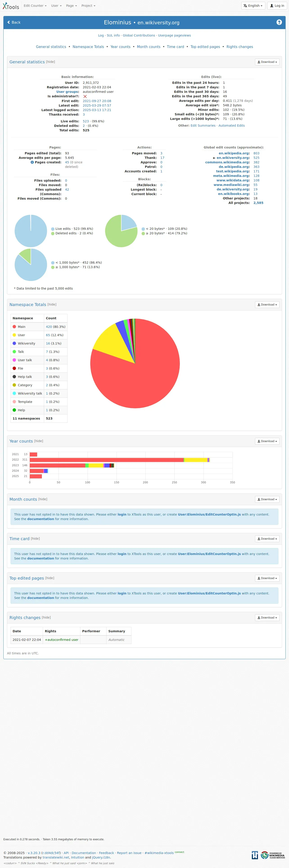Hide the General statistics section
Screen dimensions: 289x868
coord(50,62)
